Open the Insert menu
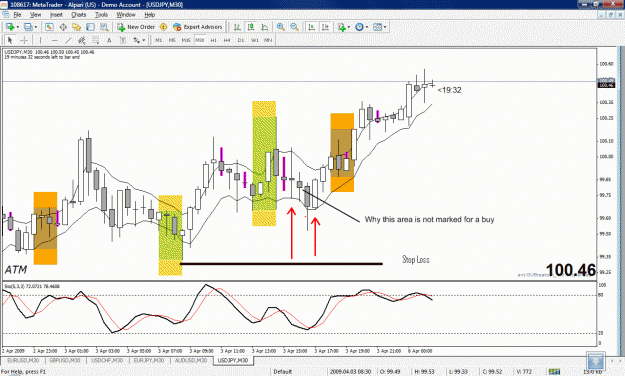Screen dimensions: 625x376 (56, 15)
